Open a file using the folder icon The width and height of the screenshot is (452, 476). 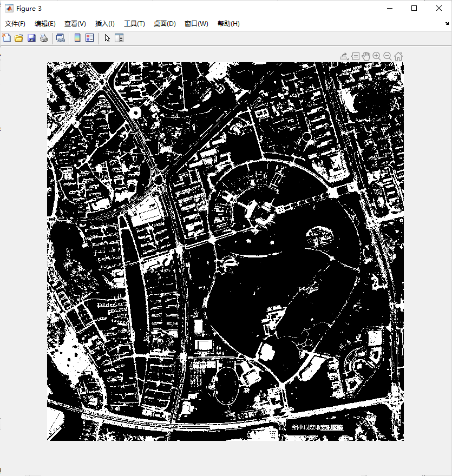[19, 38]
